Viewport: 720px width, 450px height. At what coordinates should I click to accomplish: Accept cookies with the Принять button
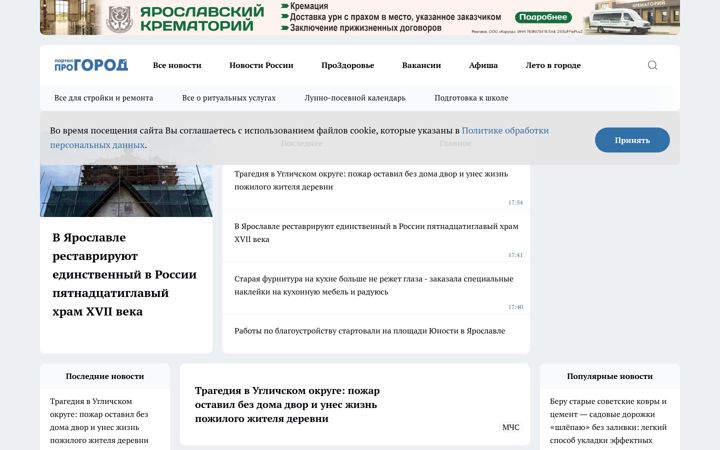click(x=632, y=140)
